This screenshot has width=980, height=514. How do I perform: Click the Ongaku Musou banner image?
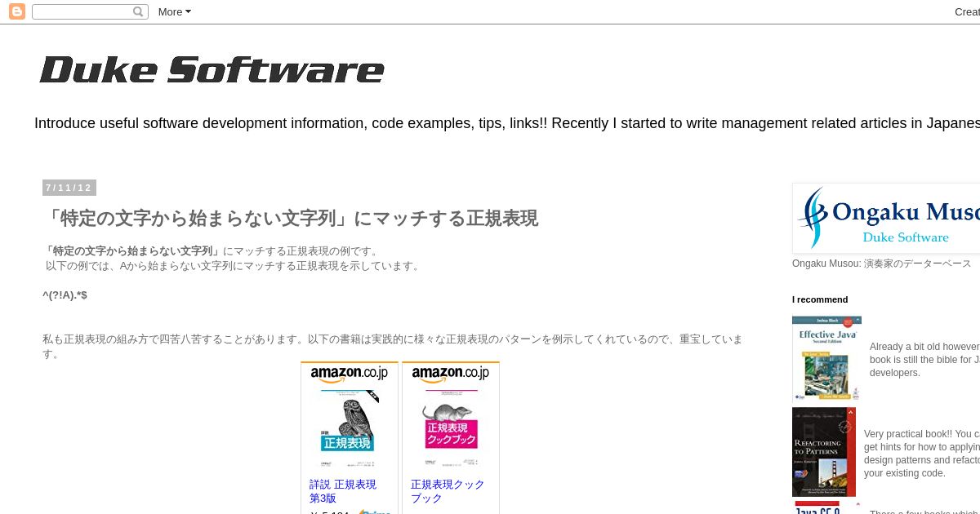(886, 219)
